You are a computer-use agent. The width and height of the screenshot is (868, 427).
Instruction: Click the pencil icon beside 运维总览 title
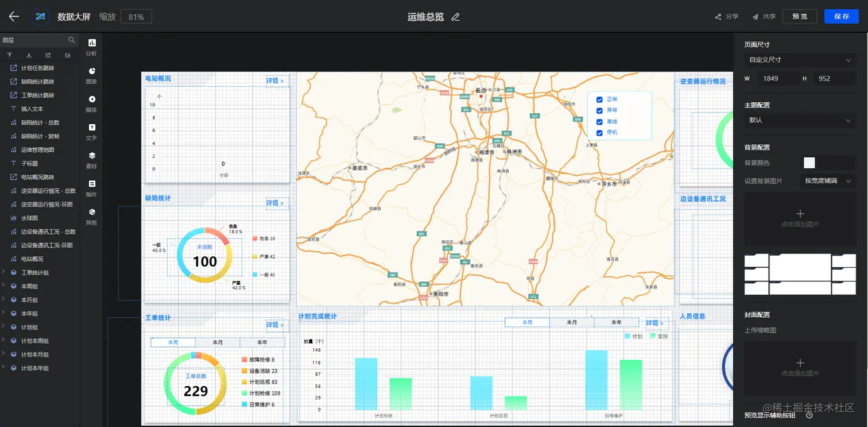click(456, 17)
